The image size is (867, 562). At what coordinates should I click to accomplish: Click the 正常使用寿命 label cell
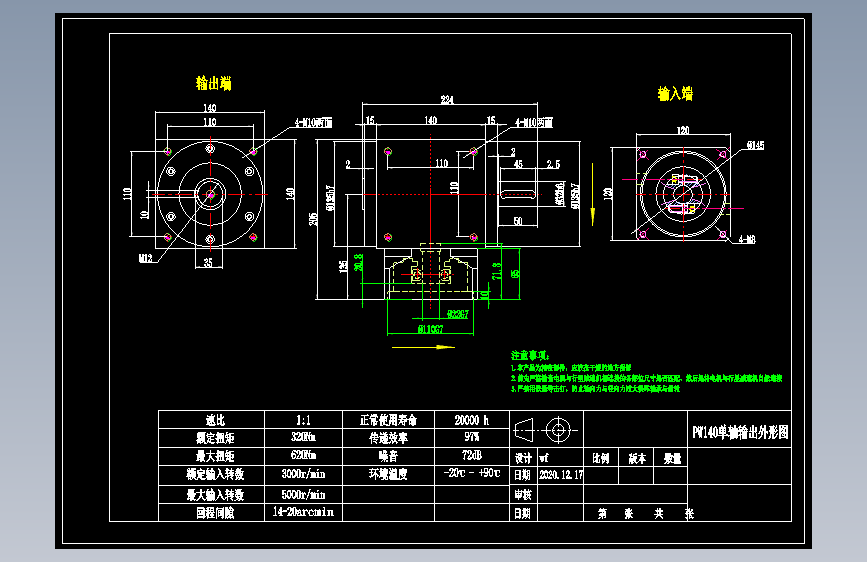(x=388, y=420)
